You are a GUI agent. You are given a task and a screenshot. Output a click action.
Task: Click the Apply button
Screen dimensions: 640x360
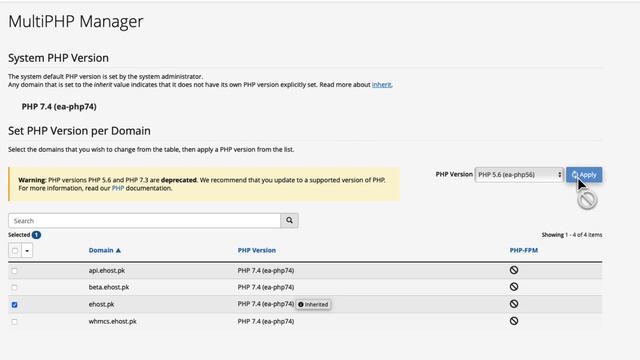[584, 175]
